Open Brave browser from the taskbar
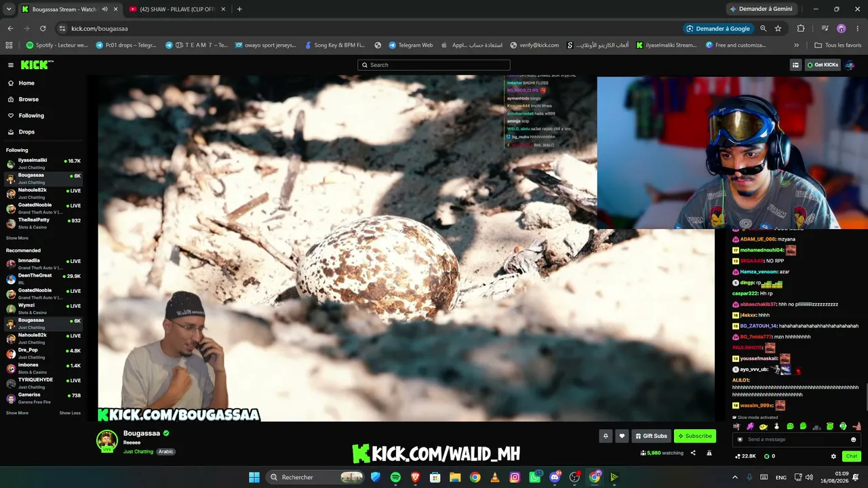This screenshot has height=488, width=868. 415,477
